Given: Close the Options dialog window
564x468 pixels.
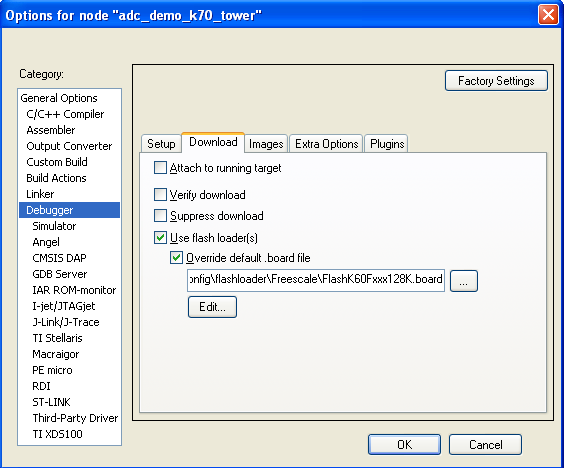Looking at the screenshot, I should coord(548,15).
